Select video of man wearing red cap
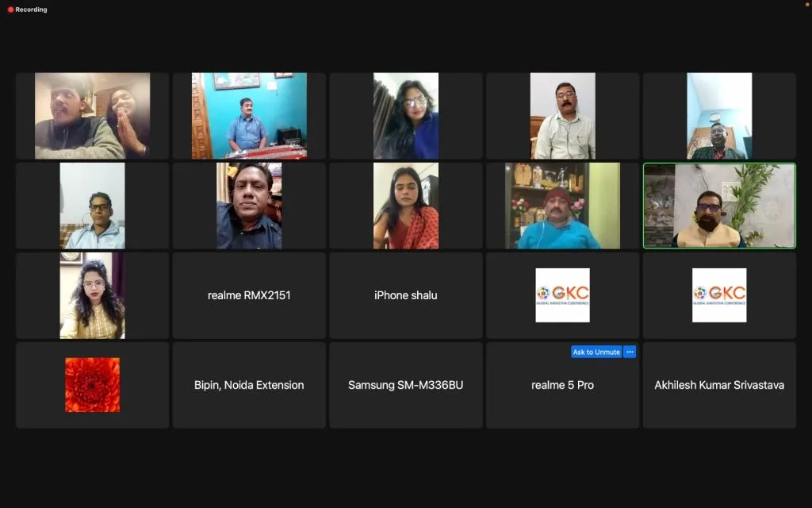The height and width of the screenshot is (508, 812). (562, 206)
